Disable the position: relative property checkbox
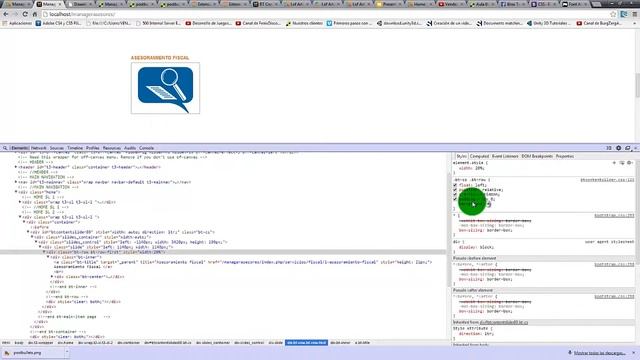640x360 pixels. 455,190
